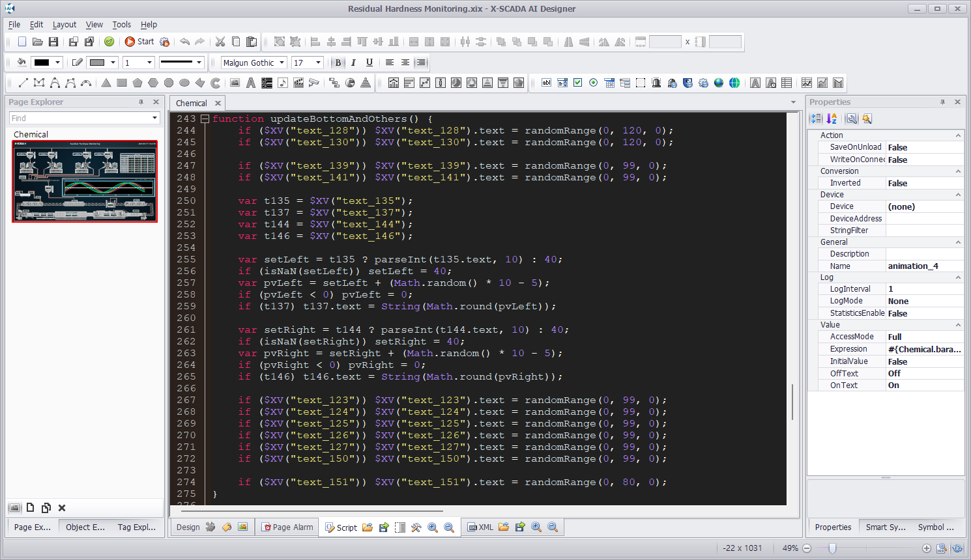The height and width of the screenshot is (560, 971).
Task: Insert a trend chart object
Action: (x=807, y=83)
